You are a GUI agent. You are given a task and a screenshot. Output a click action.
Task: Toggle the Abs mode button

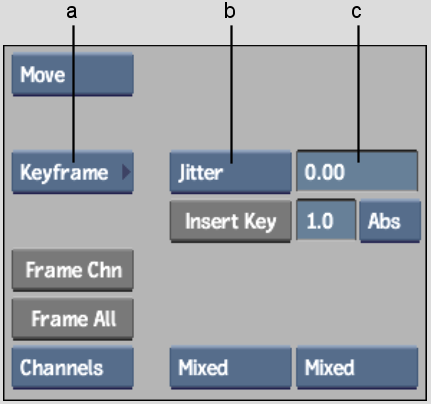point(390,221)
